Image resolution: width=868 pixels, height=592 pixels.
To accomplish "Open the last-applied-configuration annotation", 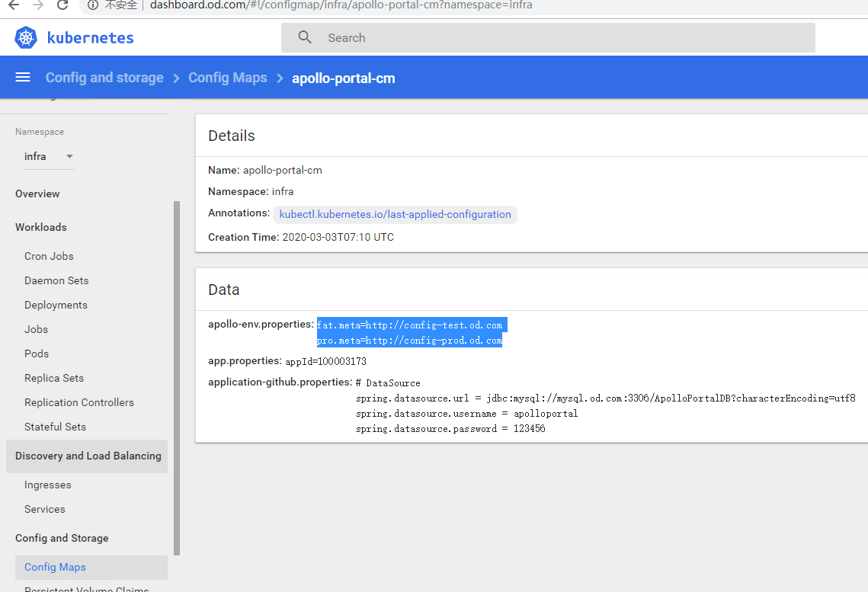I will point(395,214).
